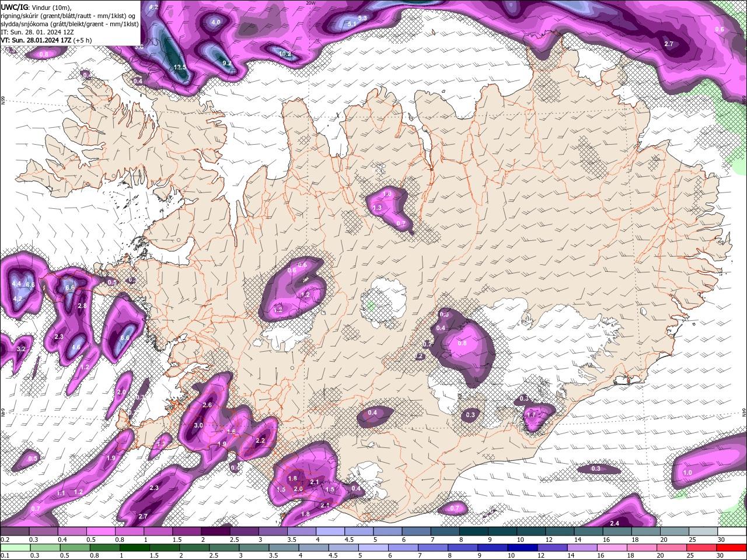Click the 2.8 precipitation value on the map
This screenshot has height=560, width=747.
[x=82, y=306]
